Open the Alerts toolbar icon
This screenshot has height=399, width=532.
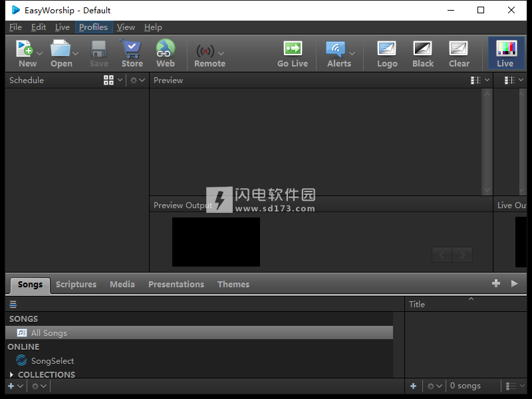pyautogui.click(x=336, y=49)
